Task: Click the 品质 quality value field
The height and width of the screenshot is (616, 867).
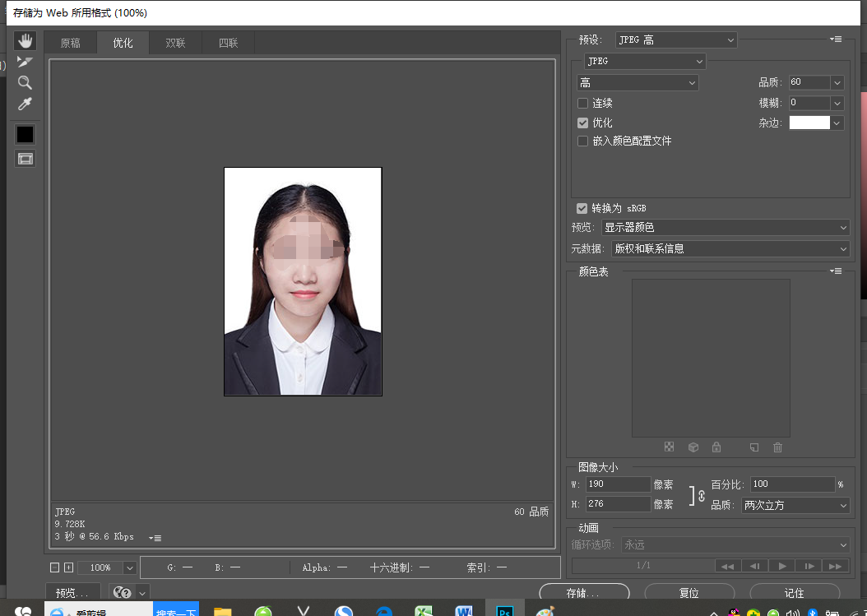Action: point(809,82)
